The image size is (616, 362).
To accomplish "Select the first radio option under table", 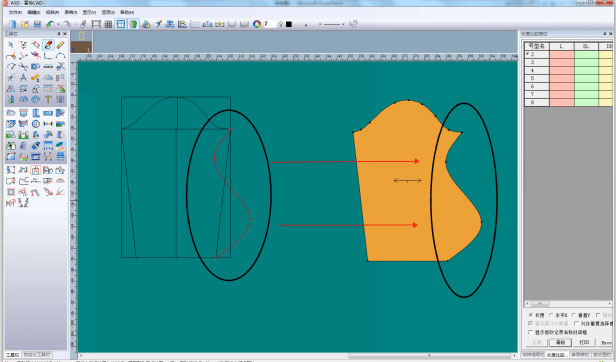I will 531,315.
